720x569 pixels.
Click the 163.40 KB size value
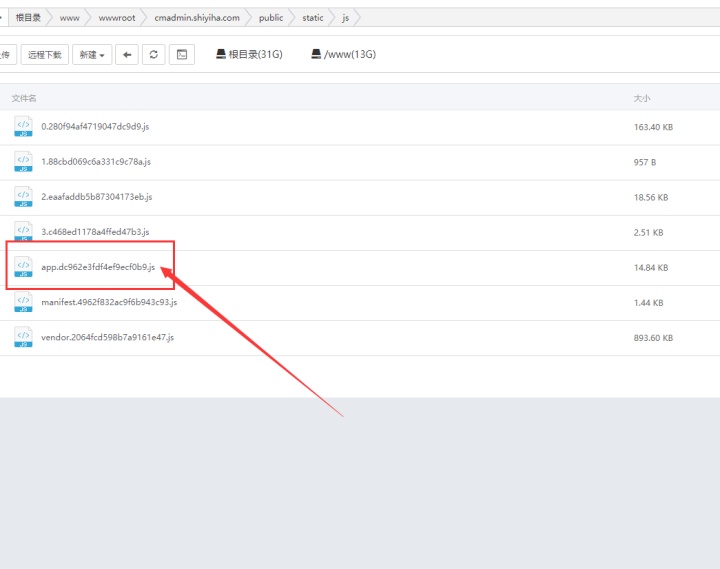click(x=653, y=127)
